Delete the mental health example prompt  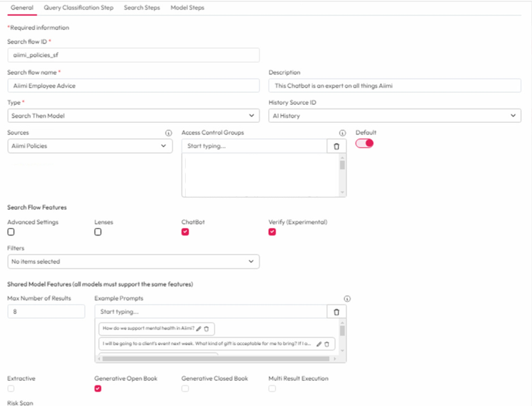206,329
